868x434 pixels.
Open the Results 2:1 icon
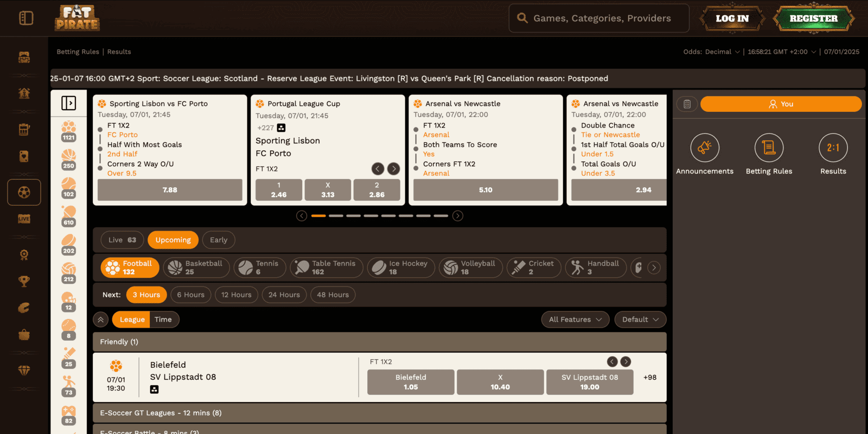[833, 148]
